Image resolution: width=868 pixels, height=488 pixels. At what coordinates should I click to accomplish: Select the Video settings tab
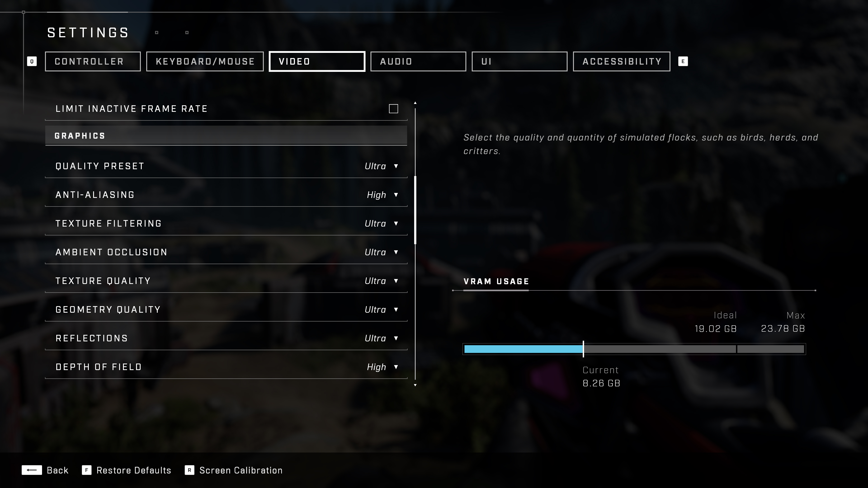coord(316,61)
